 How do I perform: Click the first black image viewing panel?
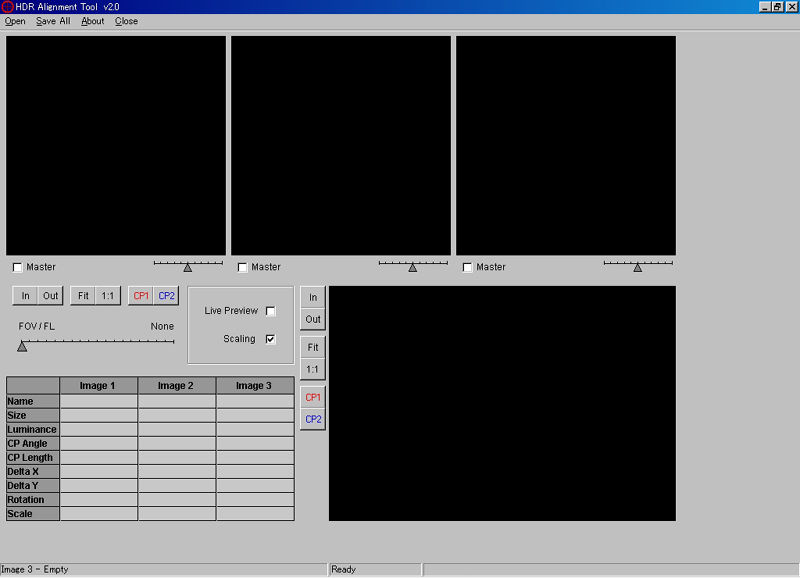pyautogui.click(x=116, y=145)
